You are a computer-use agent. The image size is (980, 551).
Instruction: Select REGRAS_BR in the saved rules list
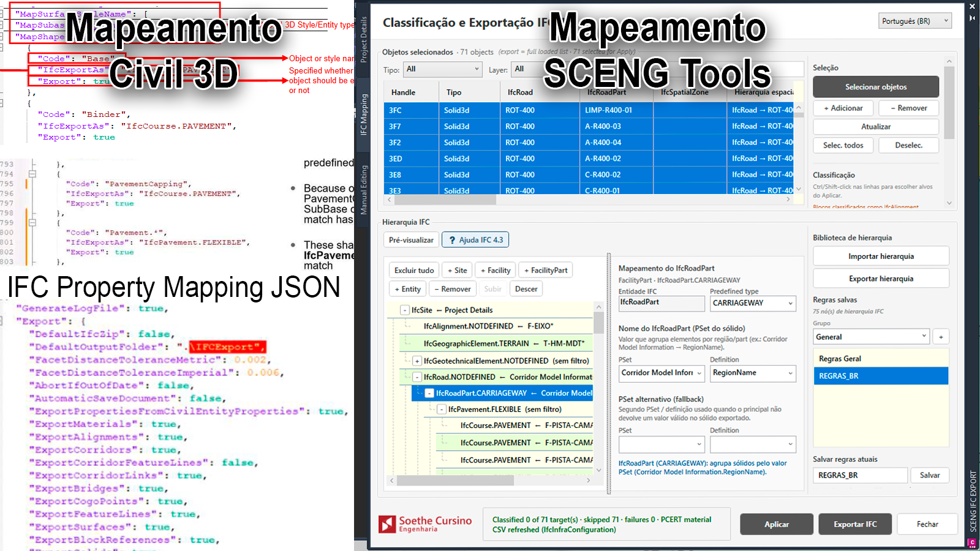(x=881, y=376)
